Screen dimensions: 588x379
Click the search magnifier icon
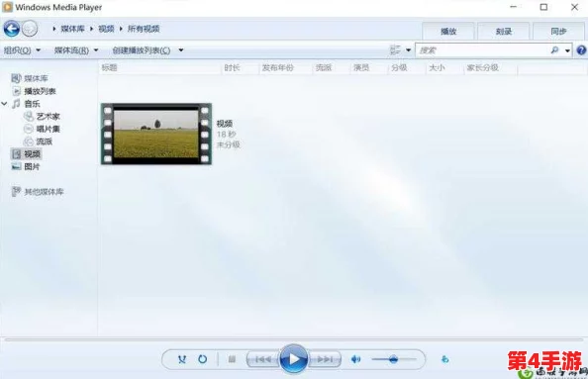click(x=554, y=49)
